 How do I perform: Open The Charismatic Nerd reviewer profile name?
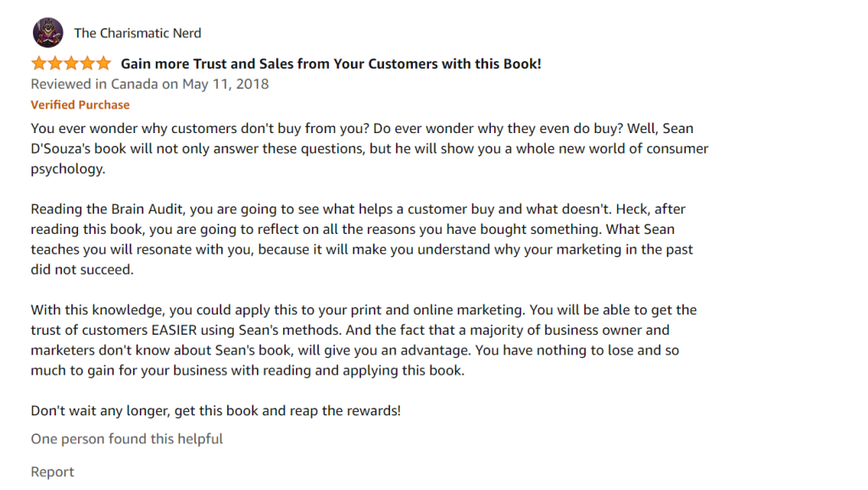click(x=138, y=33)
